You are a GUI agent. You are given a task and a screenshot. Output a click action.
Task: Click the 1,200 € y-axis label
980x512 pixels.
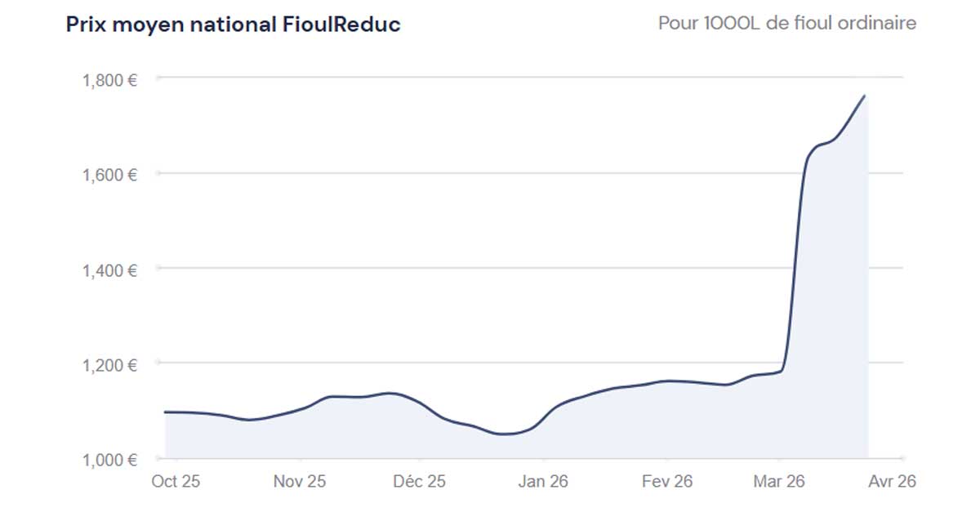point(110,364)
